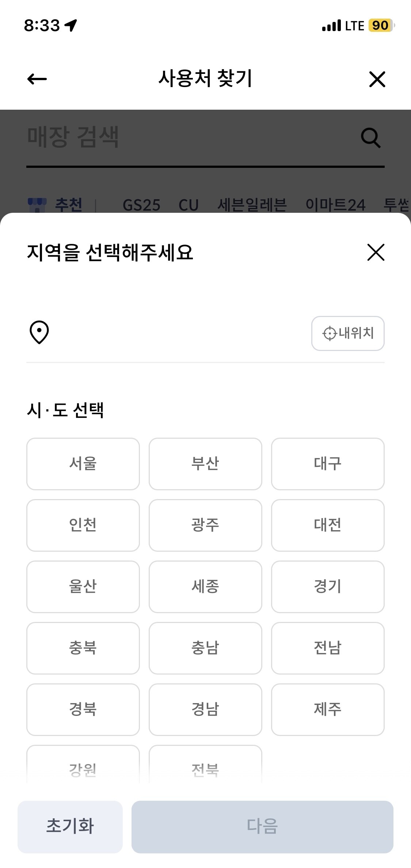The image size is (411, 868).
Task: Tap the location pin icon
Action: (x=39, y=332)
